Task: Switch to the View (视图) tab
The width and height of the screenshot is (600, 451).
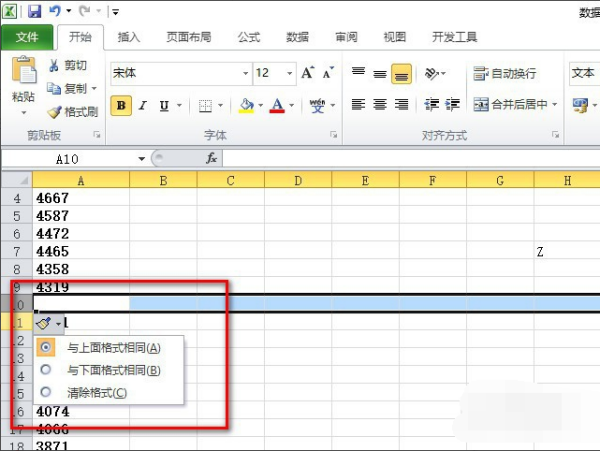Action: pos(395,37)
